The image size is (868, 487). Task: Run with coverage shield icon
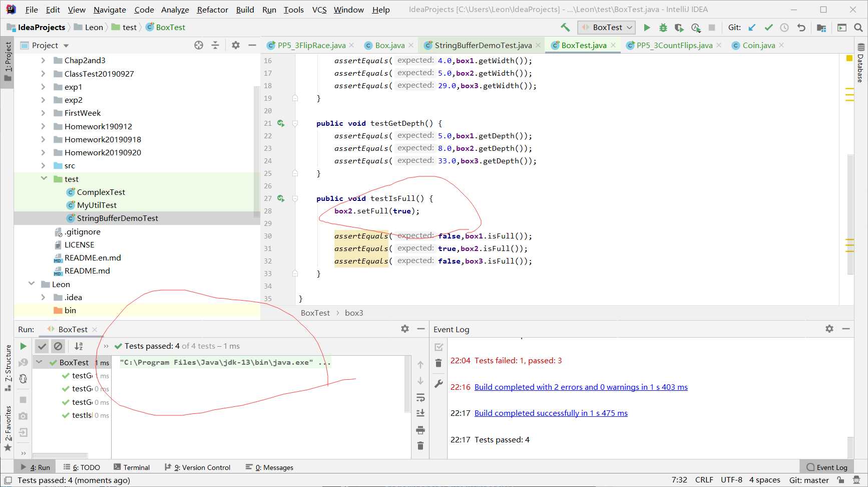[x=679, y=28]
